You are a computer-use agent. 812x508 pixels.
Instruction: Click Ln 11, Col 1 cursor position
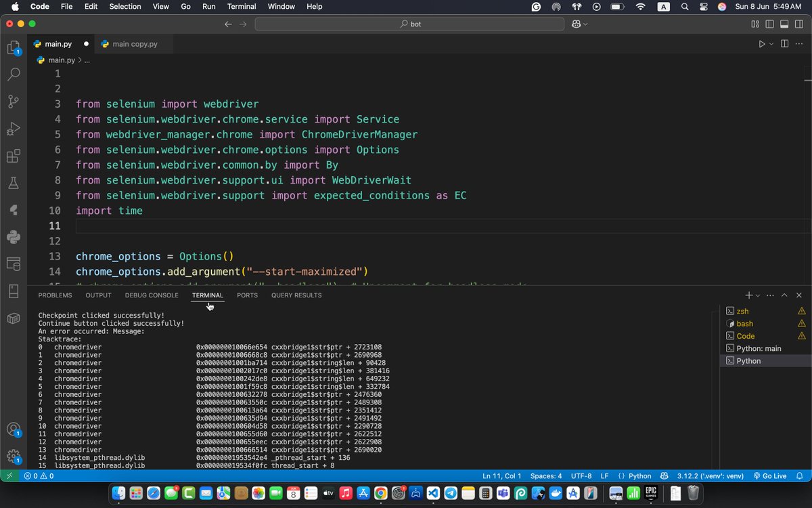pyautogui.click(x=501, y=476)
